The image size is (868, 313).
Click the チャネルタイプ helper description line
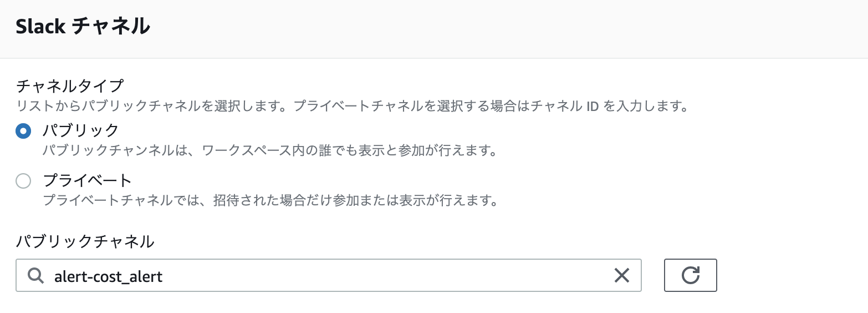(352, 105)
